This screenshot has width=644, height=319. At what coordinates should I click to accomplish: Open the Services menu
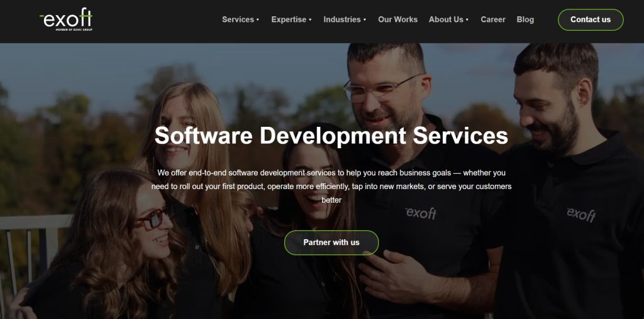[x=241, y=19]
